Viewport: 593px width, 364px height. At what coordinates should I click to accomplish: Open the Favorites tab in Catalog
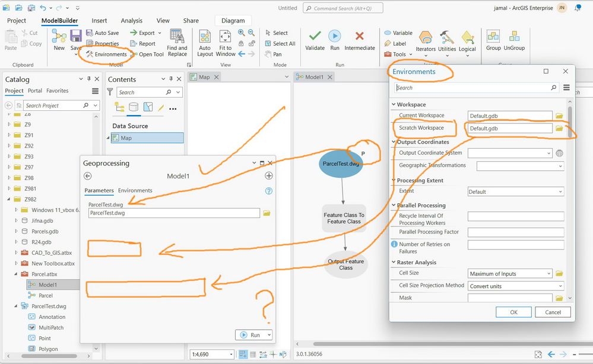click(x=58, y=91)
